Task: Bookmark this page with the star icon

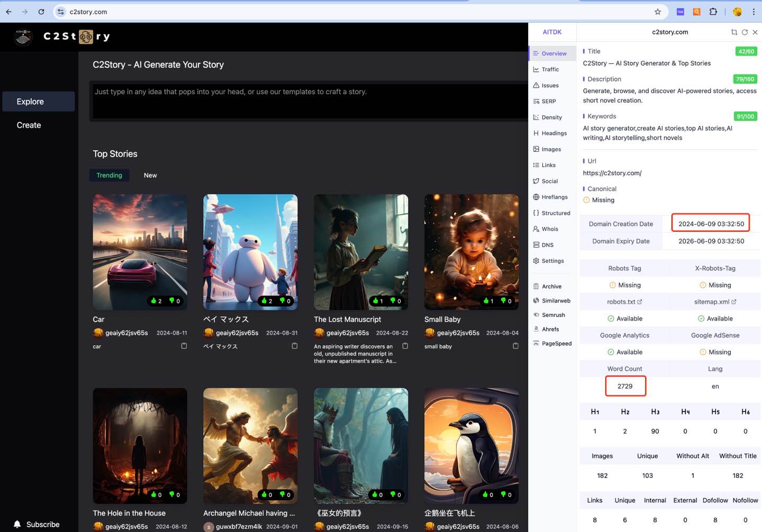Action: [658, 12]
